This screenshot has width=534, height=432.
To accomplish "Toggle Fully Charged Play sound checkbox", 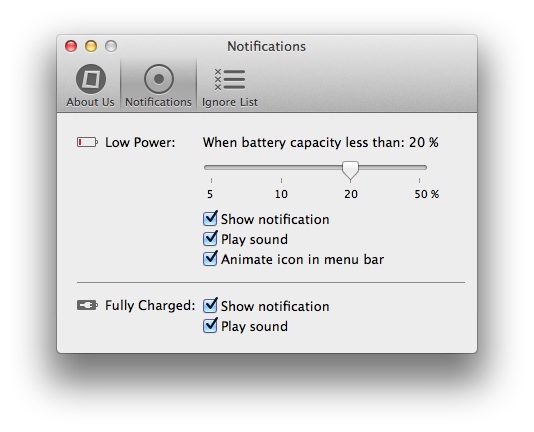I will tap(210, 325).
